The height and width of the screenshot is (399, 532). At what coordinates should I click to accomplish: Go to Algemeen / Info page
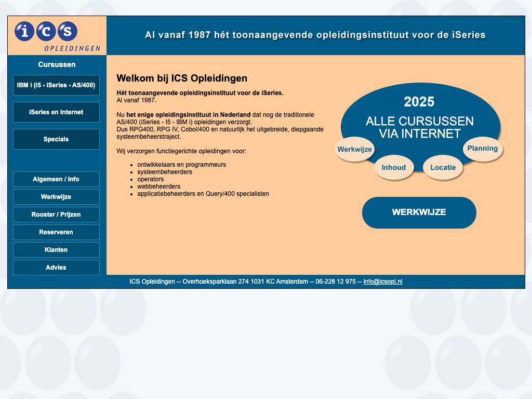click(x=56, y=179)
